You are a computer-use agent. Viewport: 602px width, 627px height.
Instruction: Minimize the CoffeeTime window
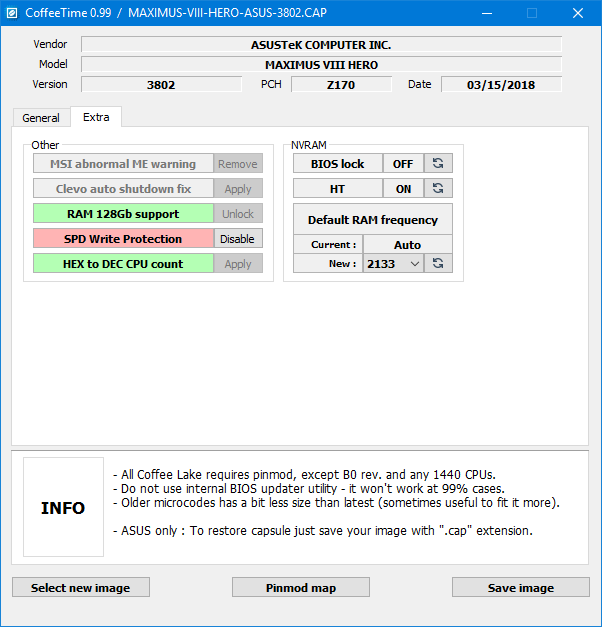(487, 13)
